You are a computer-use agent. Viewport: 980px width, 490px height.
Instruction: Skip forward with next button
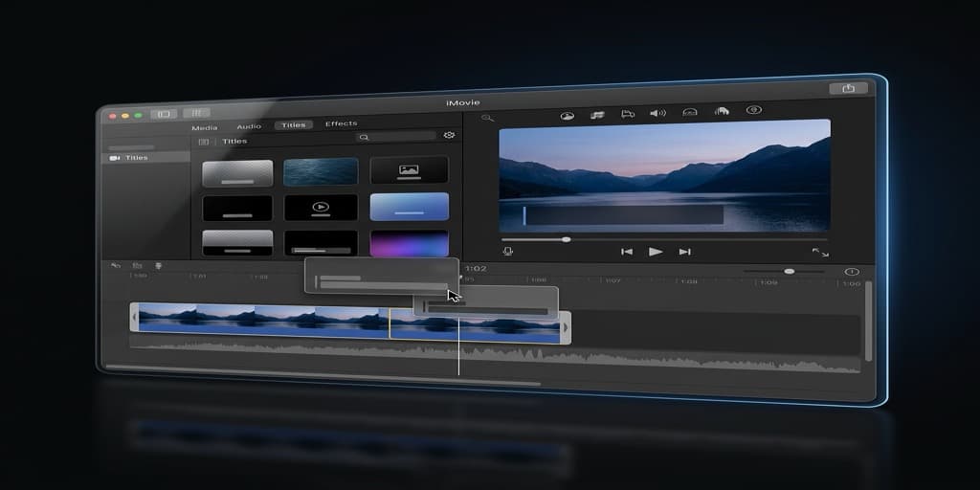685,252
